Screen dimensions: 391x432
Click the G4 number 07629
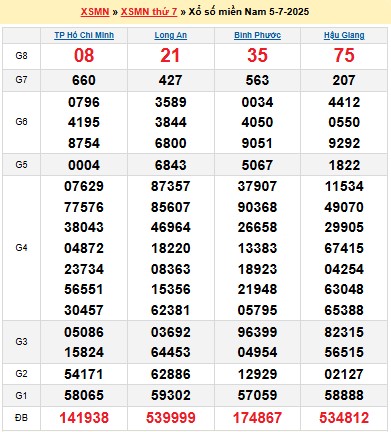click(84, 186)
